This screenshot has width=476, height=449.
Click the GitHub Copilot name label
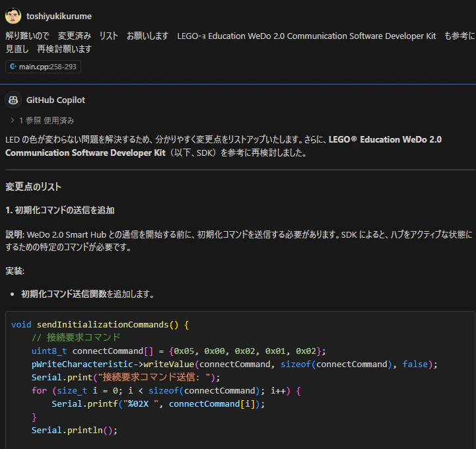click(x=55, y=100)
